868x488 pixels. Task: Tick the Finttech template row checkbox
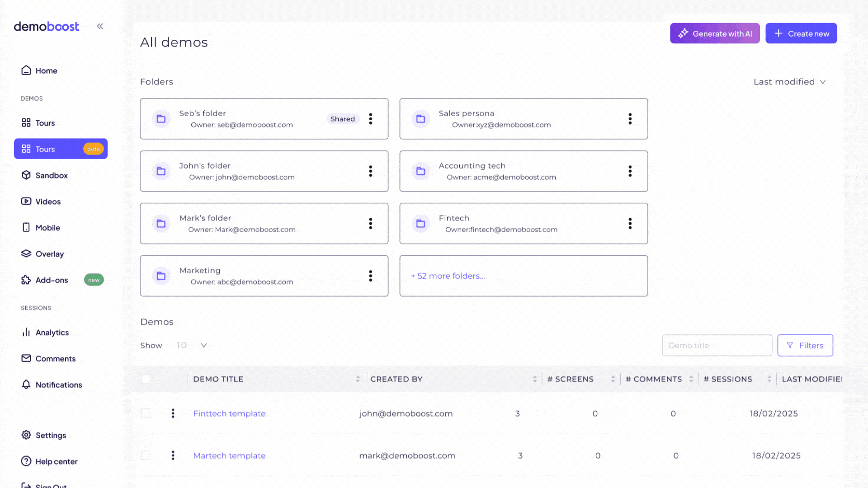(146, 413)
